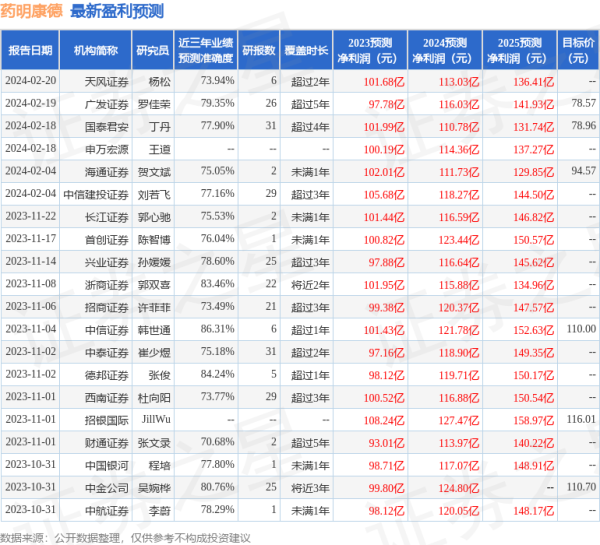This screenshot has height=545, width=600.
Task: Click the 148.17亿 2025 profit value
Action: [x=533, y=511]
